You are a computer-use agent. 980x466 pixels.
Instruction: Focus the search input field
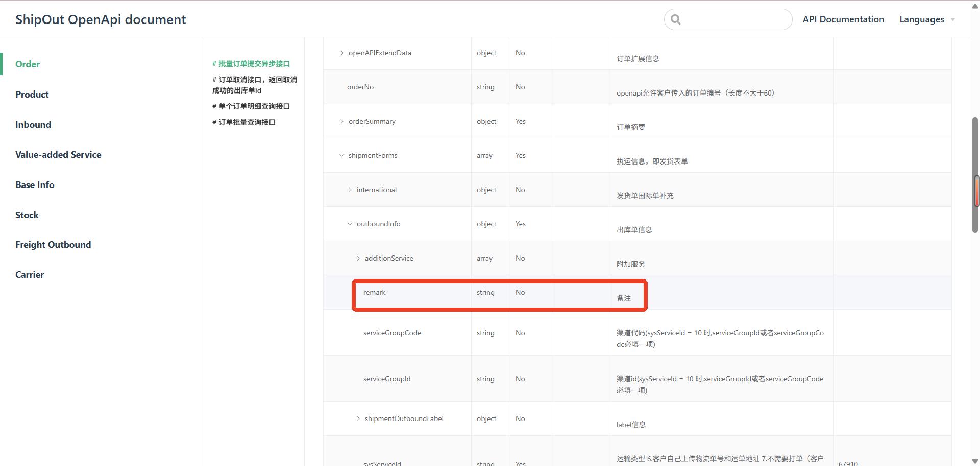pos(735,19)
